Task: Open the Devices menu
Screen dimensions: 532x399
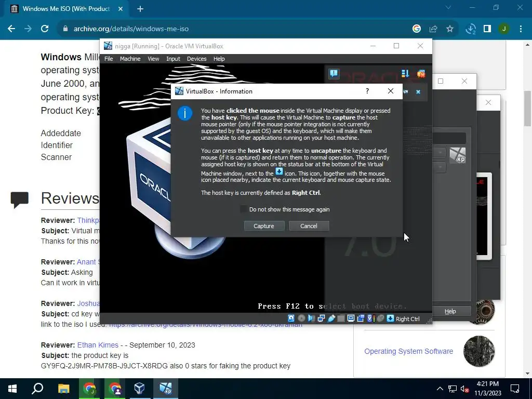Action: pos(196,59)
